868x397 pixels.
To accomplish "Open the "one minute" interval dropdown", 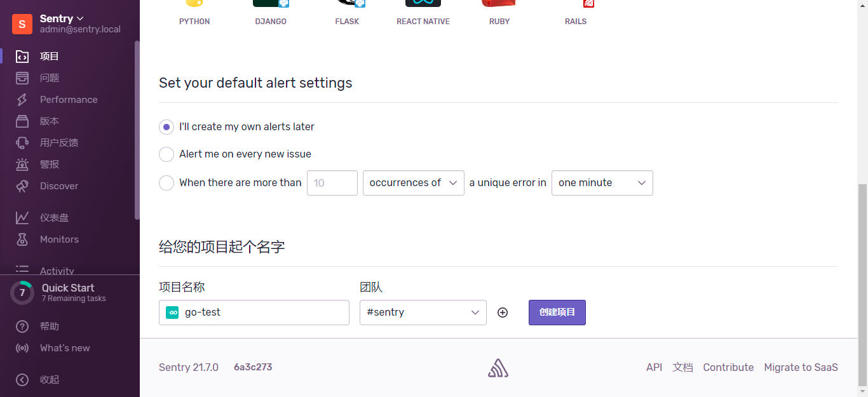I will 602,183.
